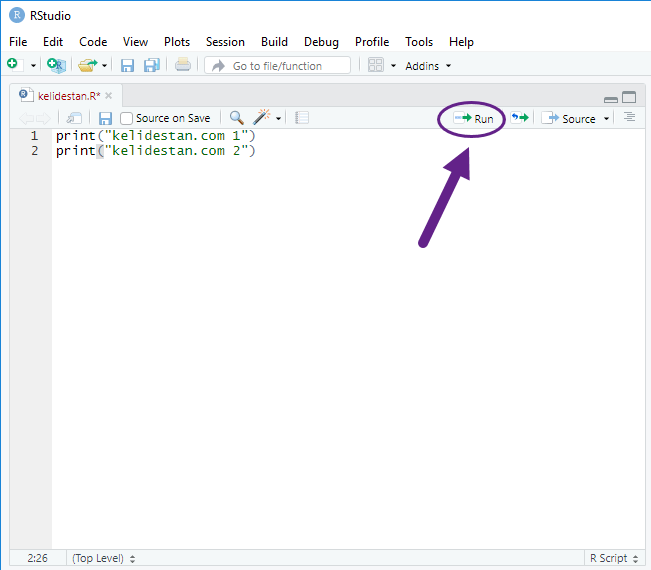
Task: Open the Profile menu
Action: point(372,42)
